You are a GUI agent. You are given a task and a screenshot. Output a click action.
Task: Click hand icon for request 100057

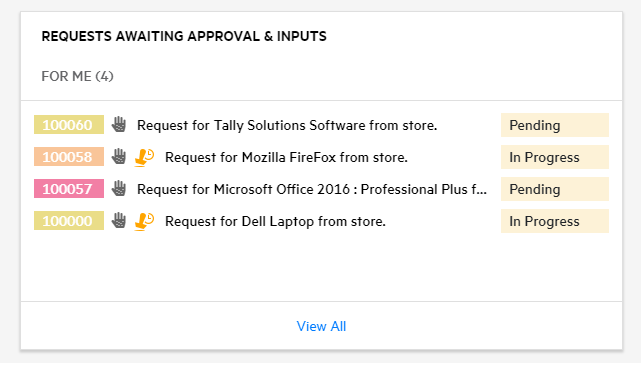tap(119, 189)
